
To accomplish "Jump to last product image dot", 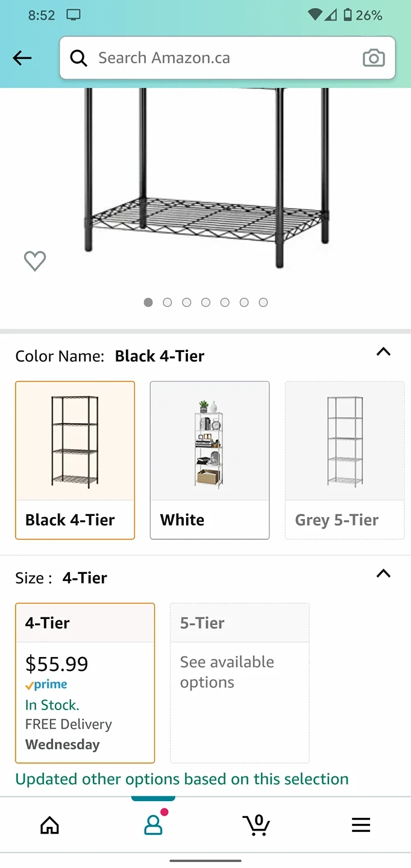I will [263, 303].
